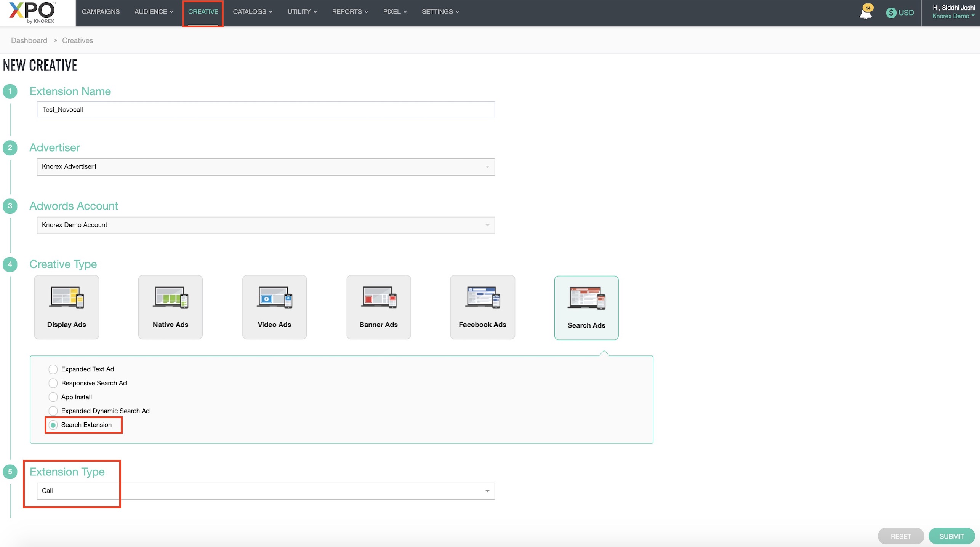Open the Campaigns menu item
Image resolution: width=980 pixels, height=547 pixels.
[x=101, y=12]
